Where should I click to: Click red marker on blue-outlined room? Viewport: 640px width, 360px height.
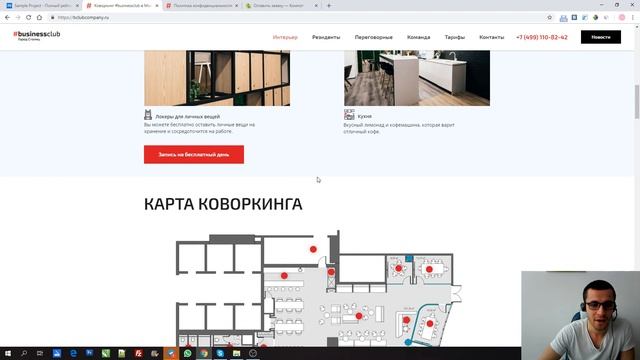(430, 323)
